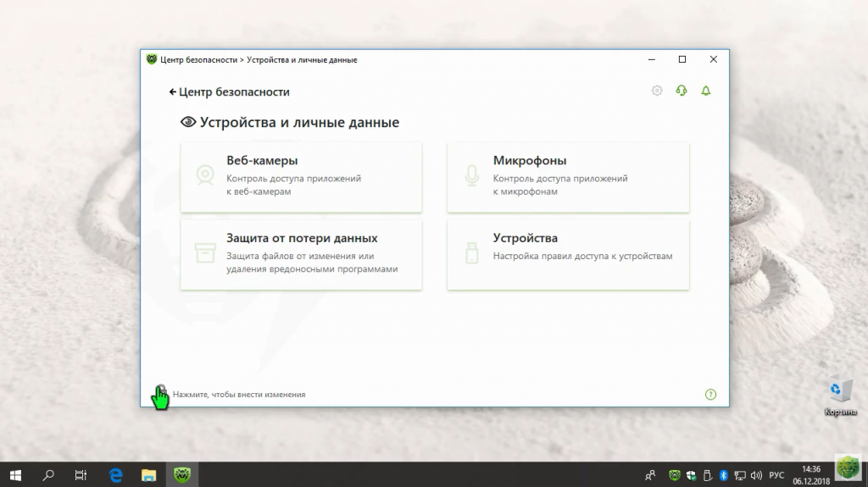Image resolution: width=868 pixels, height=487 pixels.
Task: Open the People icon in system tray
Action: 650,475
